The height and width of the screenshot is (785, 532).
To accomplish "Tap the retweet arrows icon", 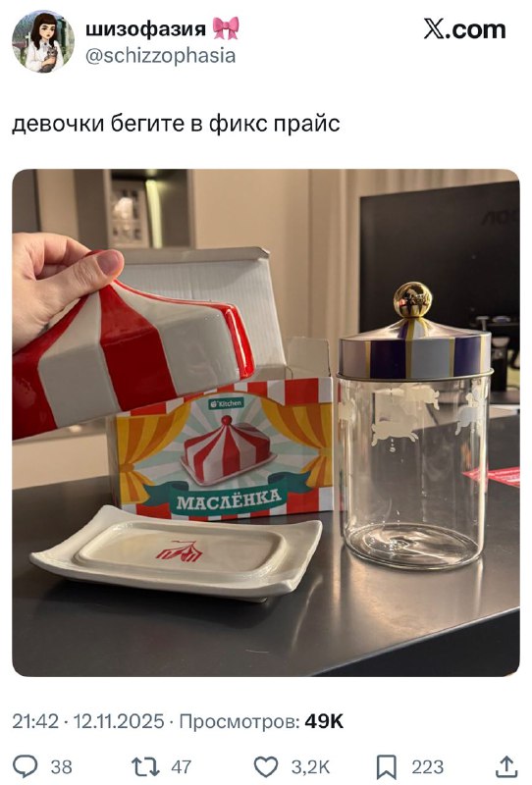I will coord(145,766).
